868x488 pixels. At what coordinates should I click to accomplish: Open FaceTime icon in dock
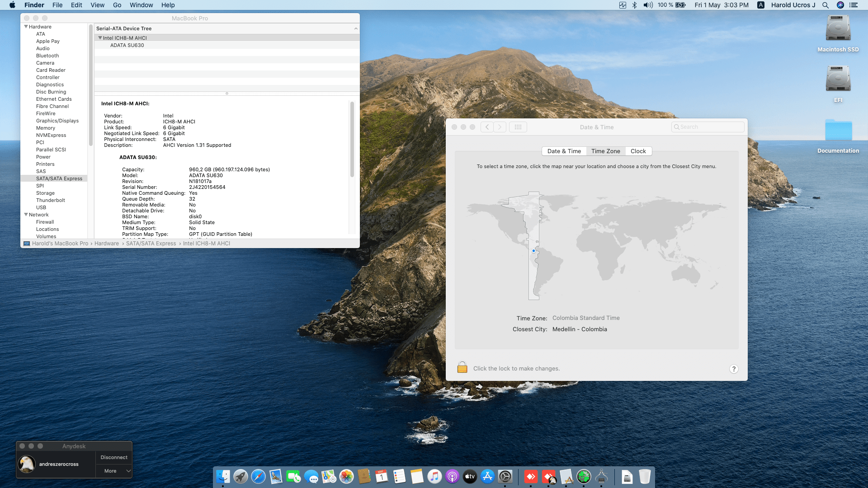[x=293, y=476]
